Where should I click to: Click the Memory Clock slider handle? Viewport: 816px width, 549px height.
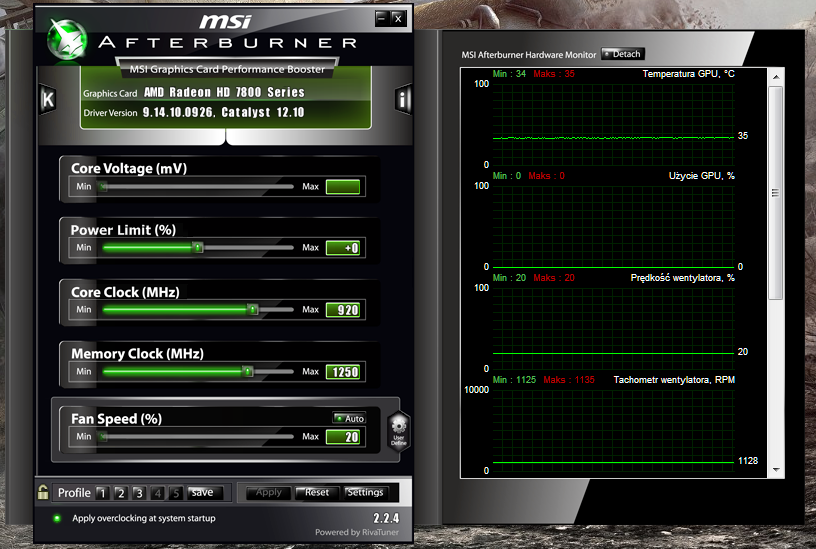[x=248, y=372]
